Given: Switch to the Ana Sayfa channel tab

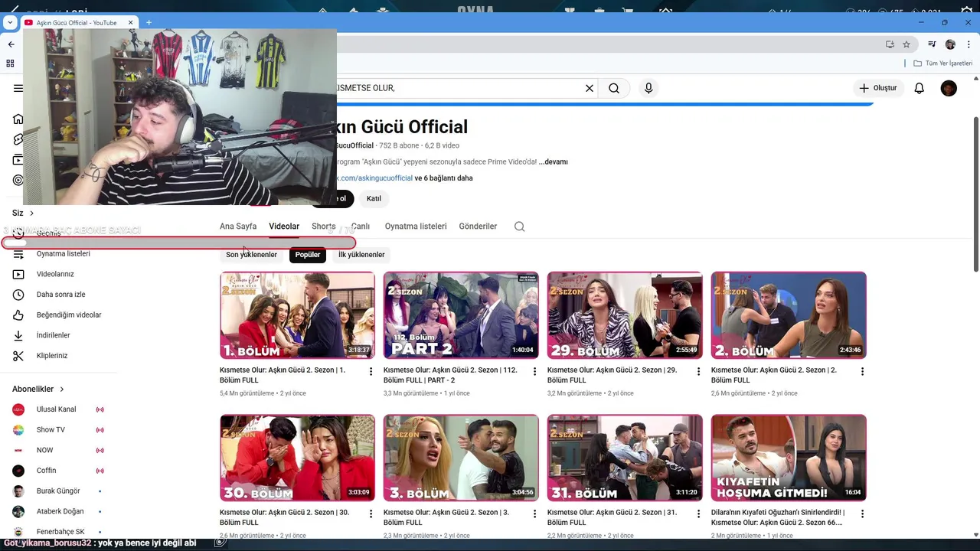Looking at the screenshot, I should coord(238,227).
